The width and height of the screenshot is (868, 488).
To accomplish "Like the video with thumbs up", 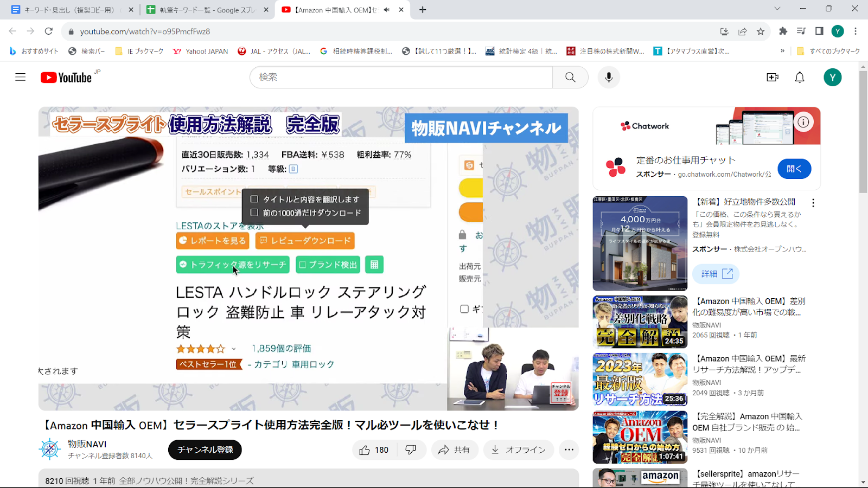I will coord(374,450).
